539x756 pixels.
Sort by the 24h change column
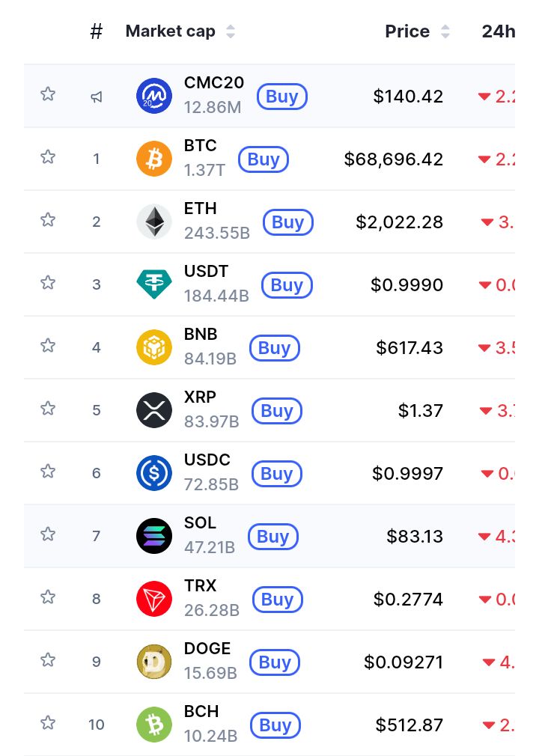pyautogui.click(x=499, y=31)
